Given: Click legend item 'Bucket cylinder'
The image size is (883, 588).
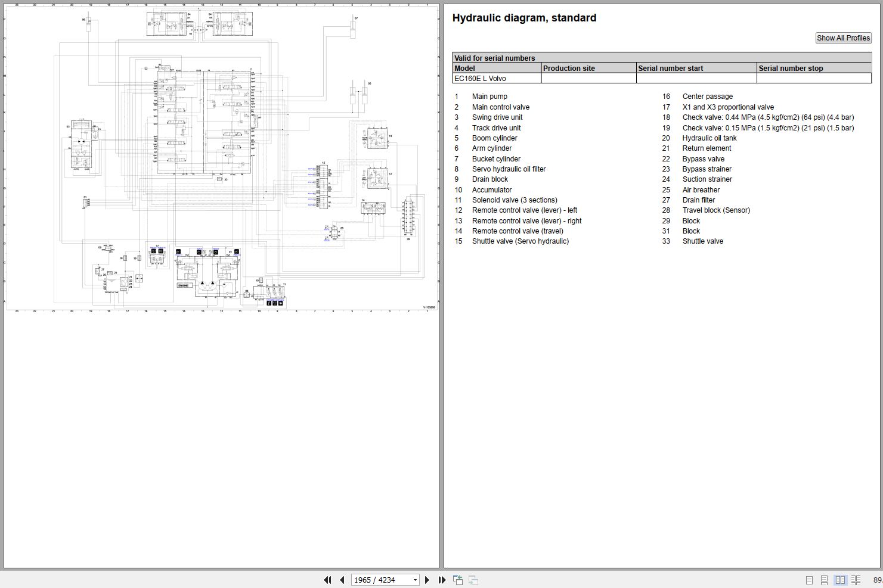Looking at the screenshot, I should point(496,159).
